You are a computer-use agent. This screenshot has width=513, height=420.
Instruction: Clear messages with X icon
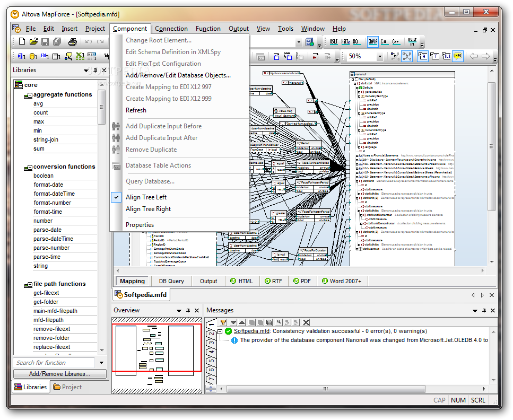(x=306, y=322)
